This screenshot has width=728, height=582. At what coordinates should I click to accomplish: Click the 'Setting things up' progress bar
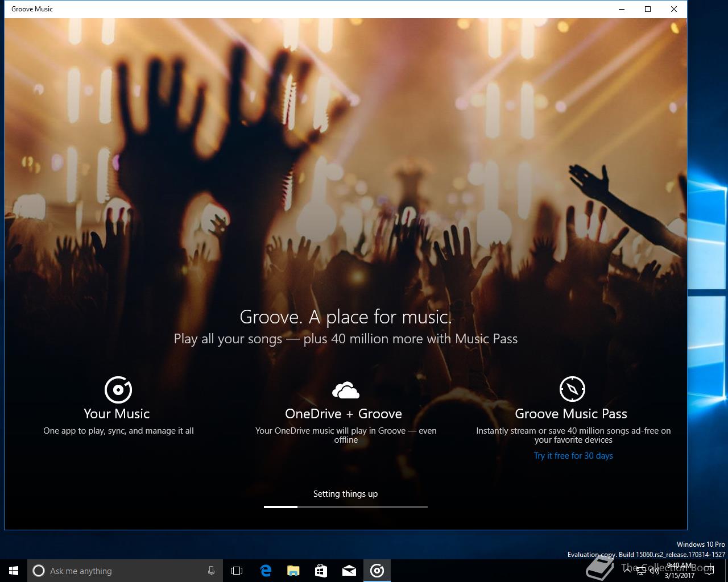[x=346, y=506]
